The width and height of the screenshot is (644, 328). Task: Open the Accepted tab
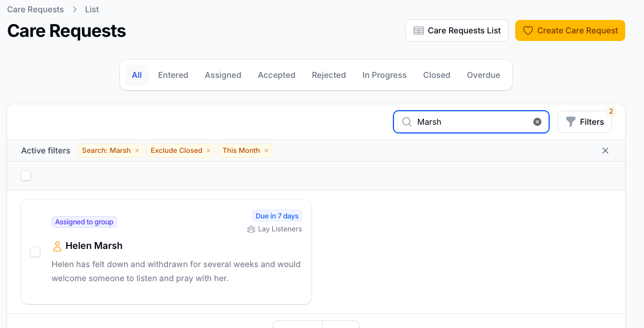276,75
